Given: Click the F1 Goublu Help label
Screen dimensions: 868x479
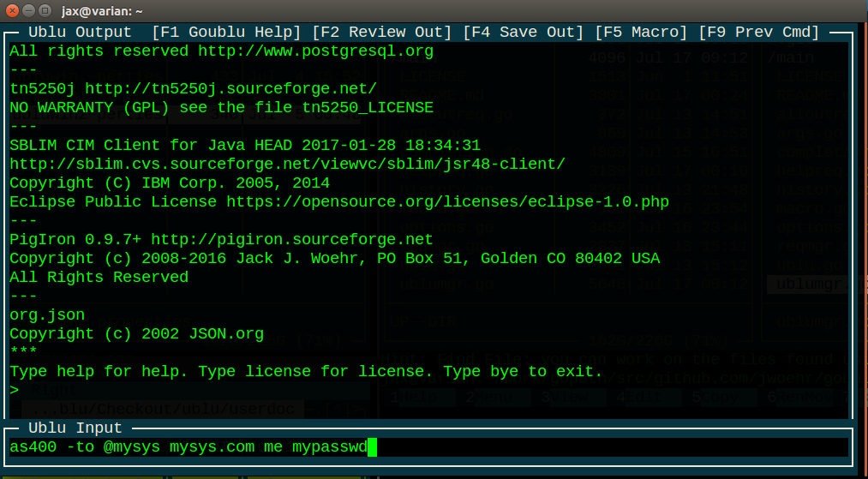Looking at the screenshot, I should [226, 33].
